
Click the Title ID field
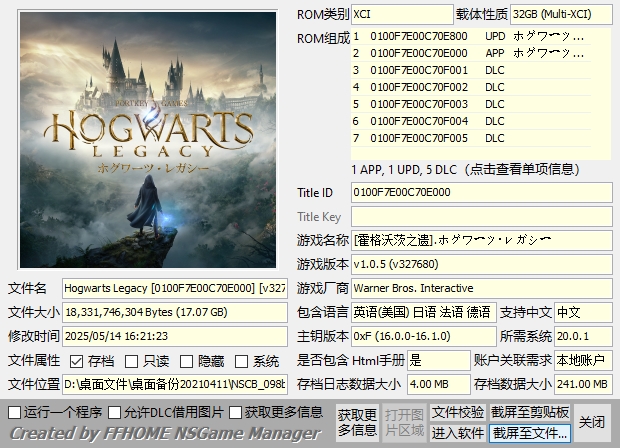(482, 193)
